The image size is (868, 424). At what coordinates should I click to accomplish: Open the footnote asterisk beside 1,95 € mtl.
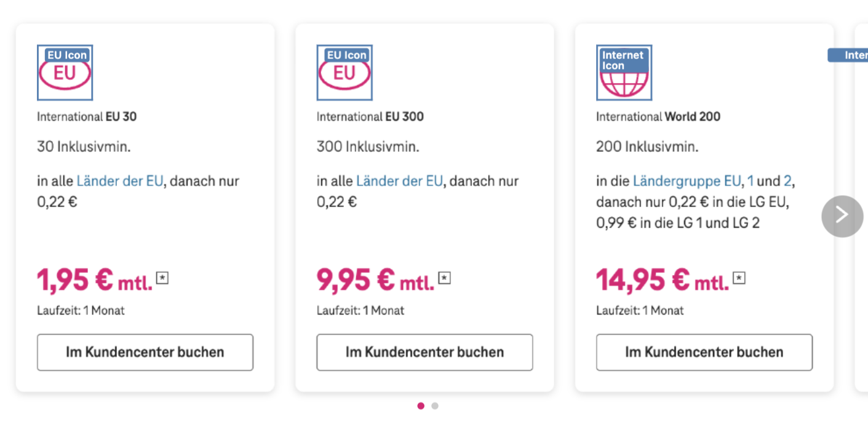[162, 278]
